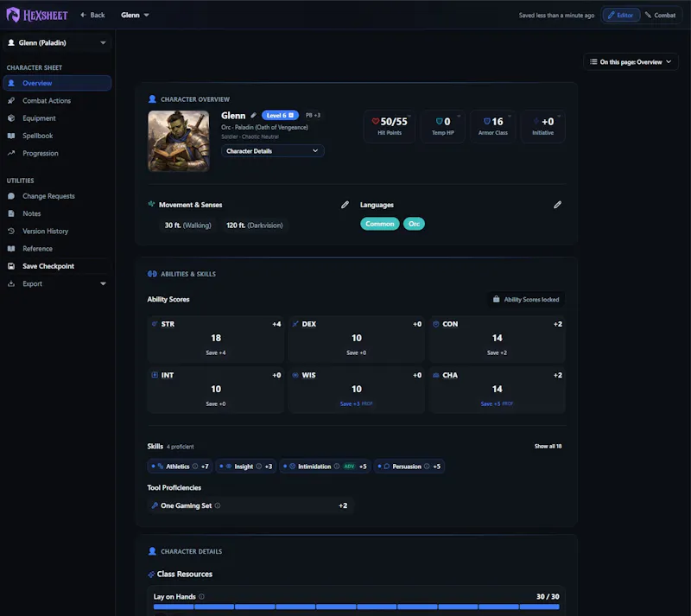Click the WIS ability icon

295,375
